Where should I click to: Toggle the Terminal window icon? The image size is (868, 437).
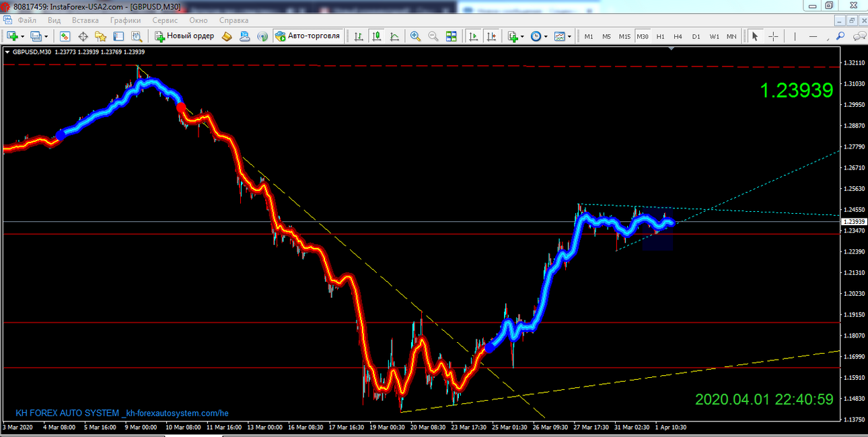click(118, 36)
